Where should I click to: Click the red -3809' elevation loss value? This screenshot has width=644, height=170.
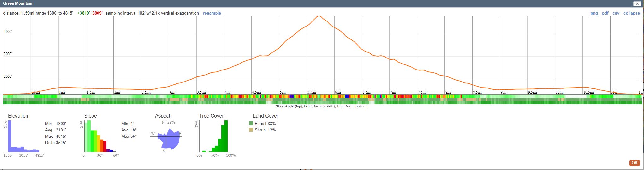97,13
